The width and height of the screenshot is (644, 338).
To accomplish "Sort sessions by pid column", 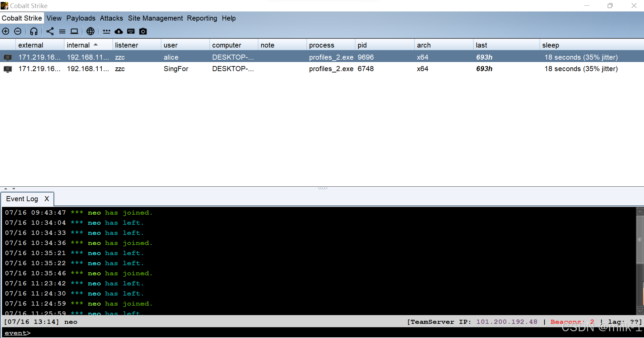I will tap(385, 45).
